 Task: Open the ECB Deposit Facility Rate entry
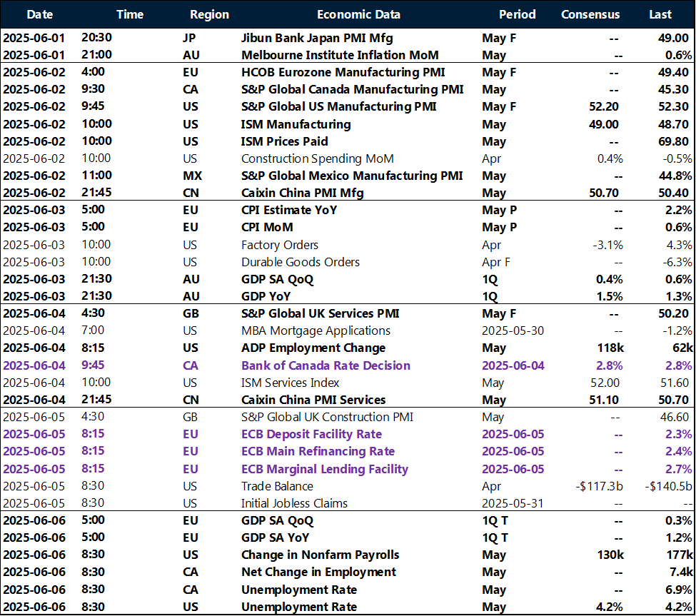[311, 434]
